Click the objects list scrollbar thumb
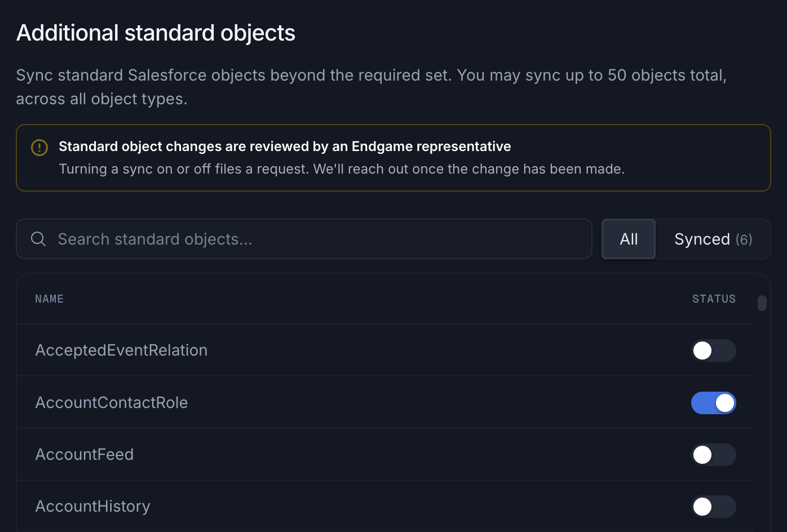This screenshot has width=787, height=532. (762, 303)
